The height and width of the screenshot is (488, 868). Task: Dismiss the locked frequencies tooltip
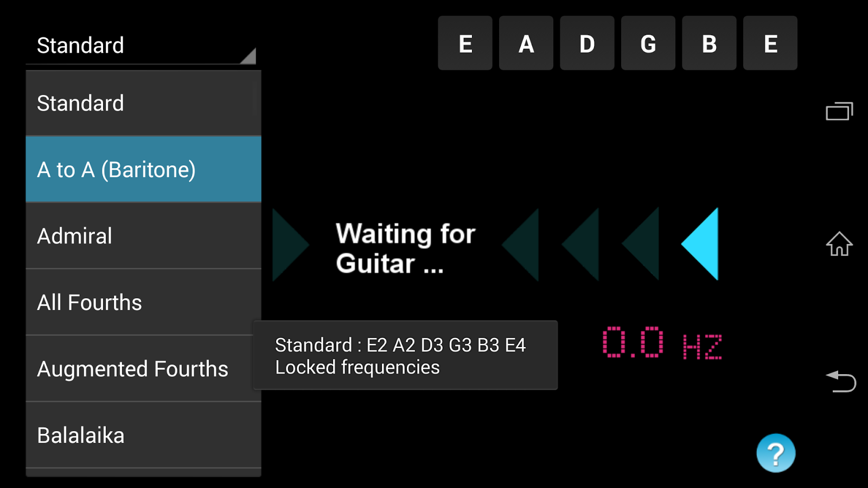(x=404, y=356)
